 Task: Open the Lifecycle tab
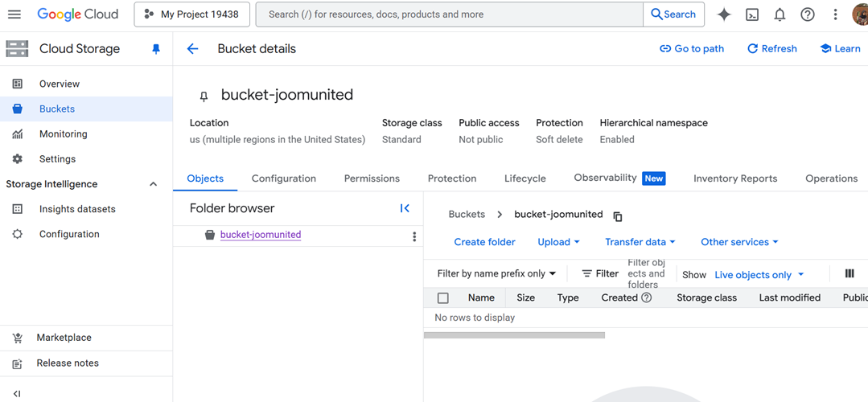(525, 178)
